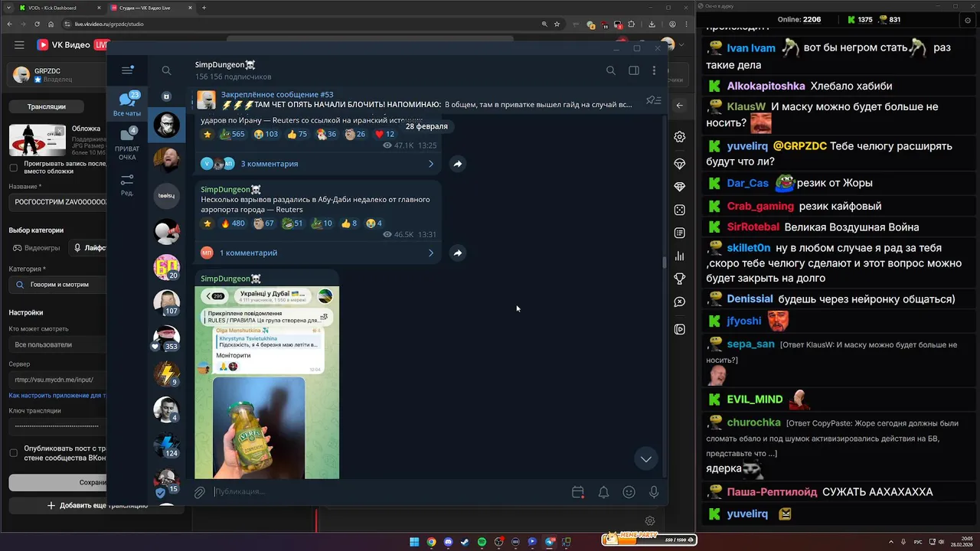Open the 'Трансляции' tab in VK studio
Screen dimensions: 980x551
coord(46,106)
